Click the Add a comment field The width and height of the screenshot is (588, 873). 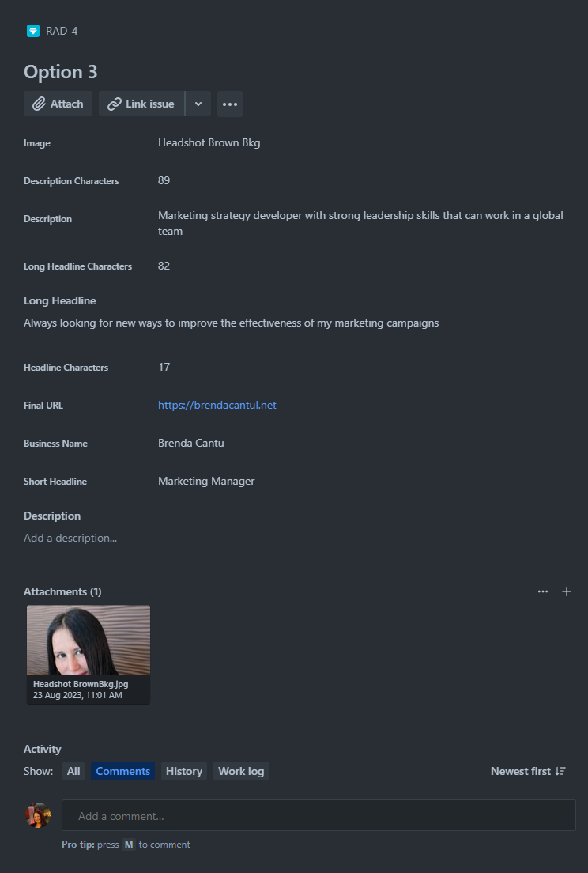(x=318, y=815)
